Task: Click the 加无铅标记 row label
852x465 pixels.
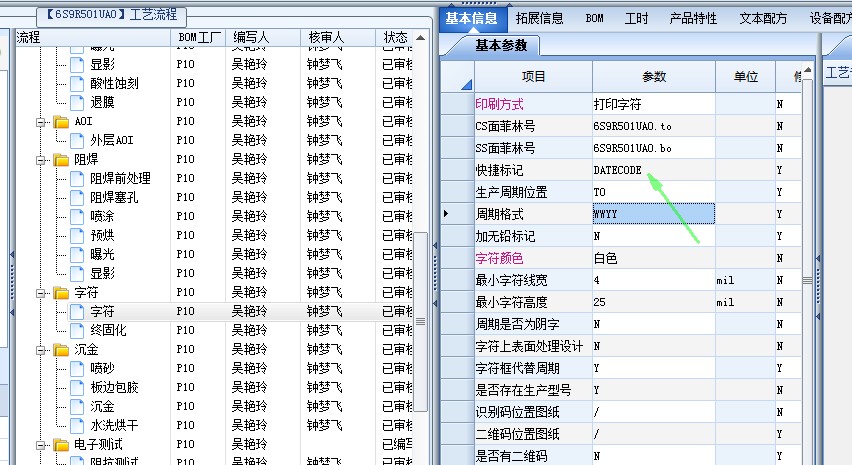Action: tap(505, 236)
